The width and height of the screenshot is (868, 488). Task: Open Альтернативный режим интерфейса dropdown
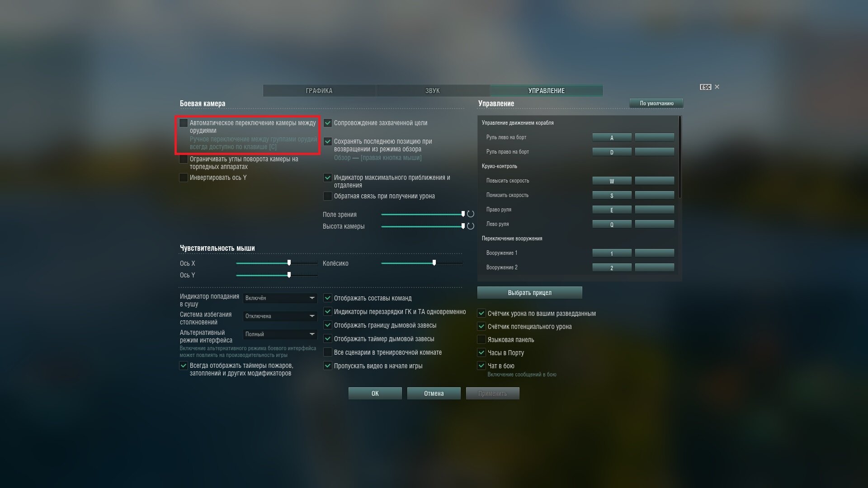pyautogui.click(x=280, y=334)
